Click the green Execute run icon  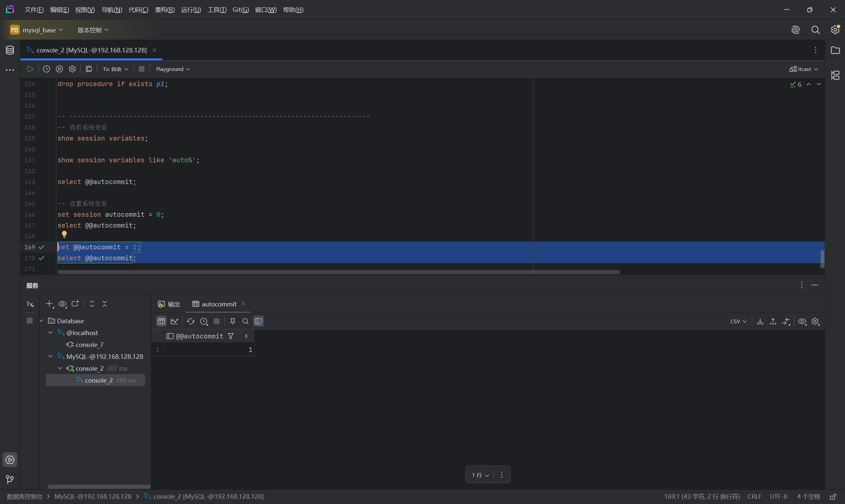[30, 69]
